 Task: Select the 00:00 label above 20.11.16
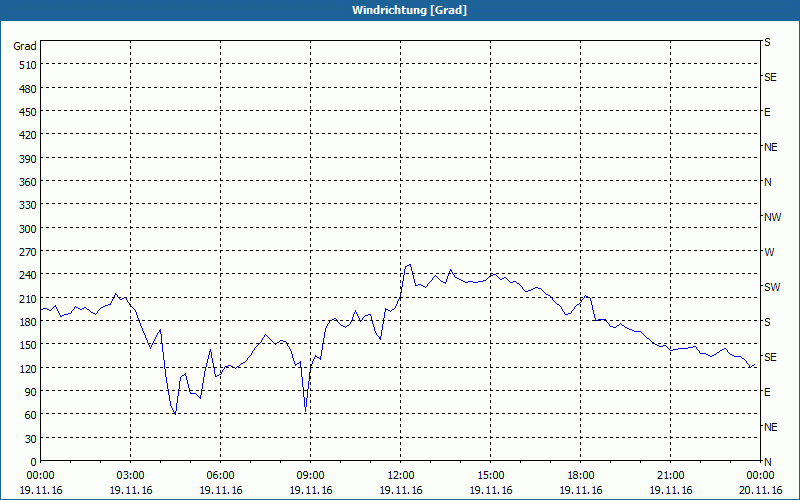point(760,476)
